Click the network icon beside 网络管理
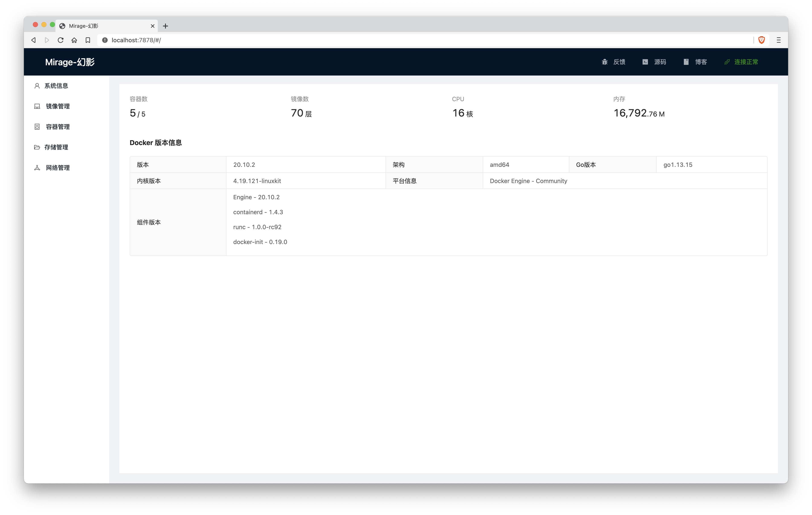812x515 pixels. coord(37,168)
